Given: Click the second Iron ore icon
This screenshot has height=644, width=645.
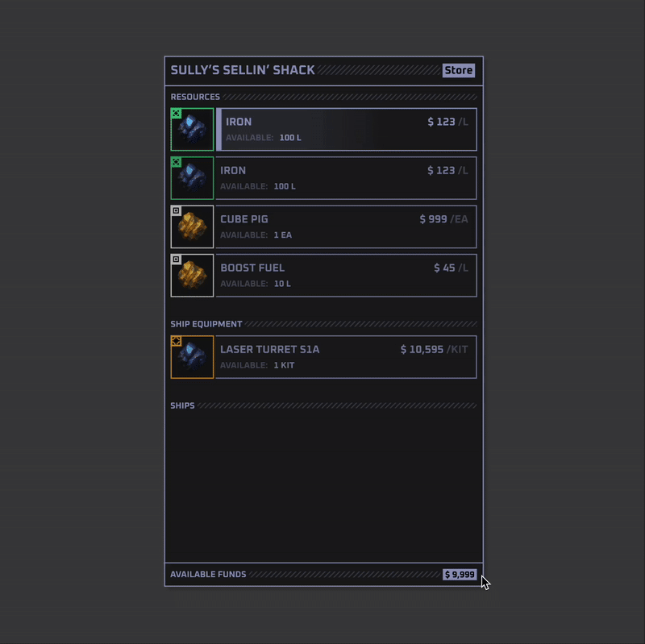Looking at the screenshot, I should click(192, 178).
